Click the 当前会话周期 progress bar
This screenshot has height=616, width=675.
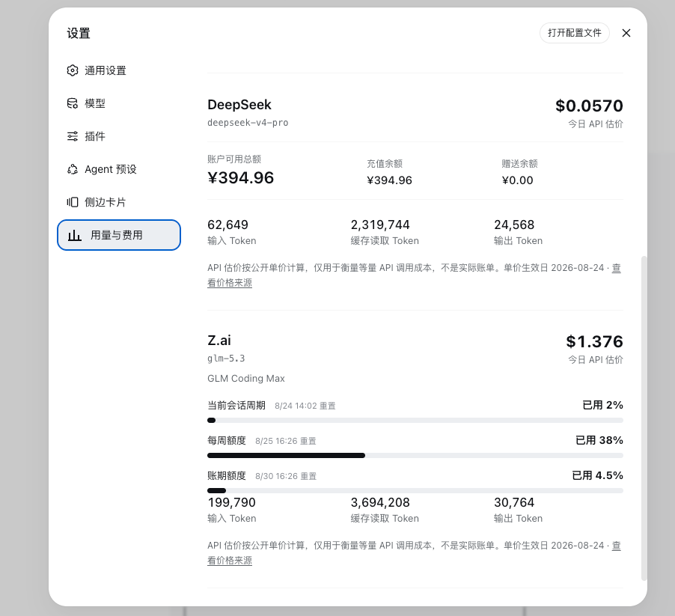click(415, 420)
